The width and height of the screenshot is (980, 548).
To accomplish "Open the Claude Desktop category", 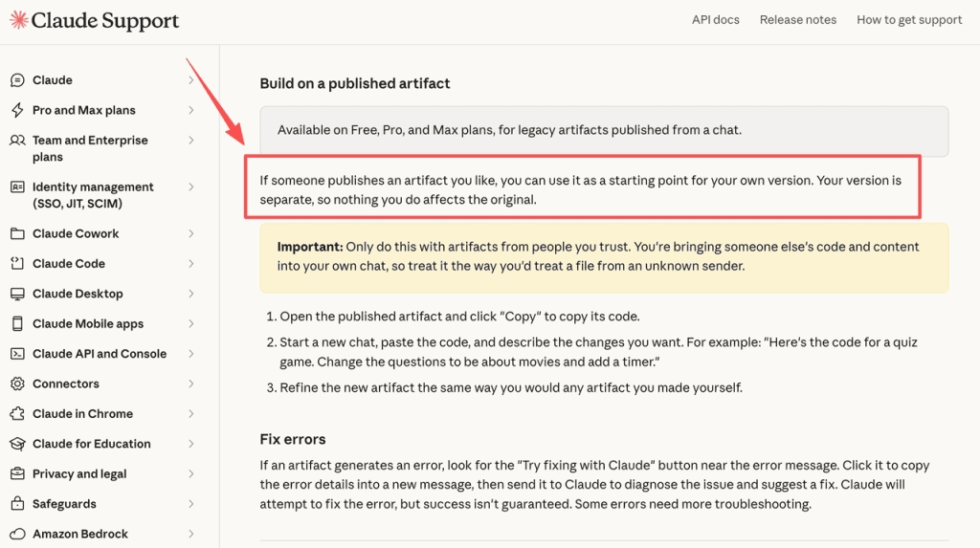I will tap(78, 294).
